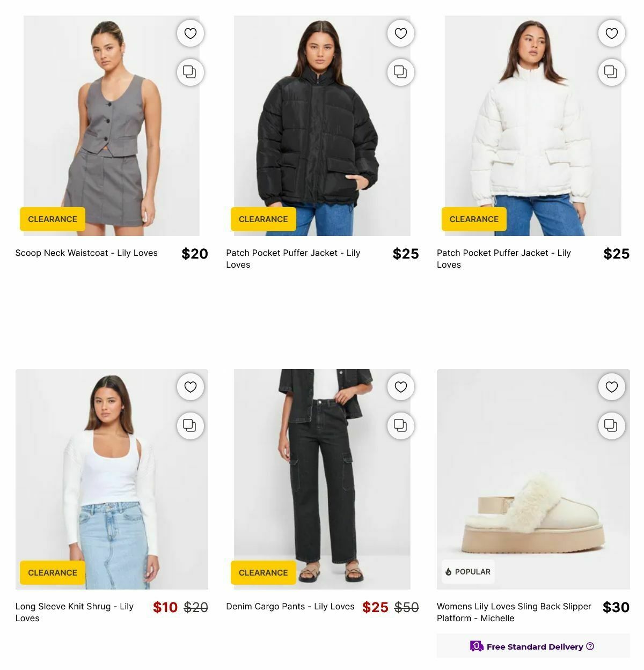The image size is (644, 670).
Task: Add Long Sleeve Knit Shrug to wishlist
Action: click(x=191, y=387)
